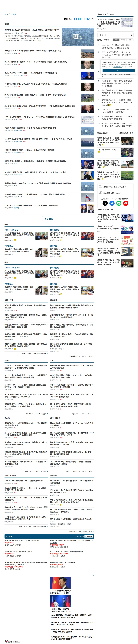Open Sankei's YouTube channel icon
138x644 pixels.
pyautogui.click(x=126, y=203)
